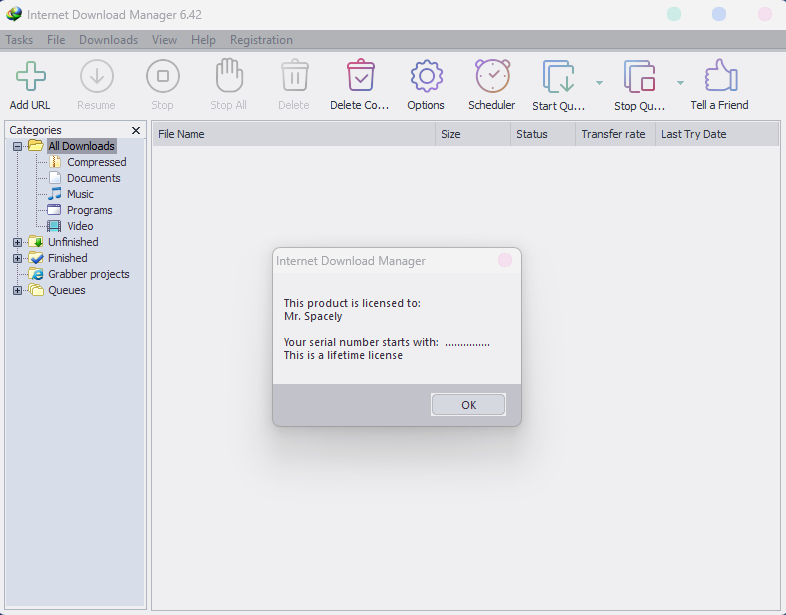This screenshot has width=786, height=615.
Task: Open Options via the gear icon
Action: 427,76
